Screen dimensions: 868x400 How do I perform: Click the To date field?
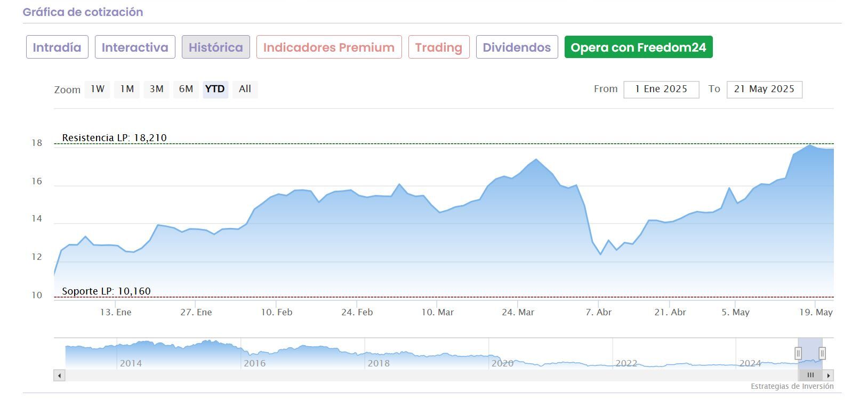click(x=764, y=89)
